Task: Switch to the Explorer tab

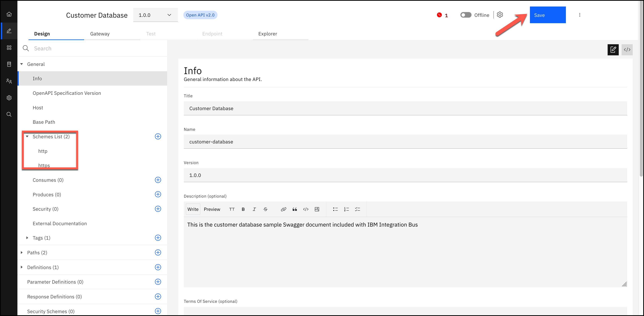Action: [x=280, y=34]
